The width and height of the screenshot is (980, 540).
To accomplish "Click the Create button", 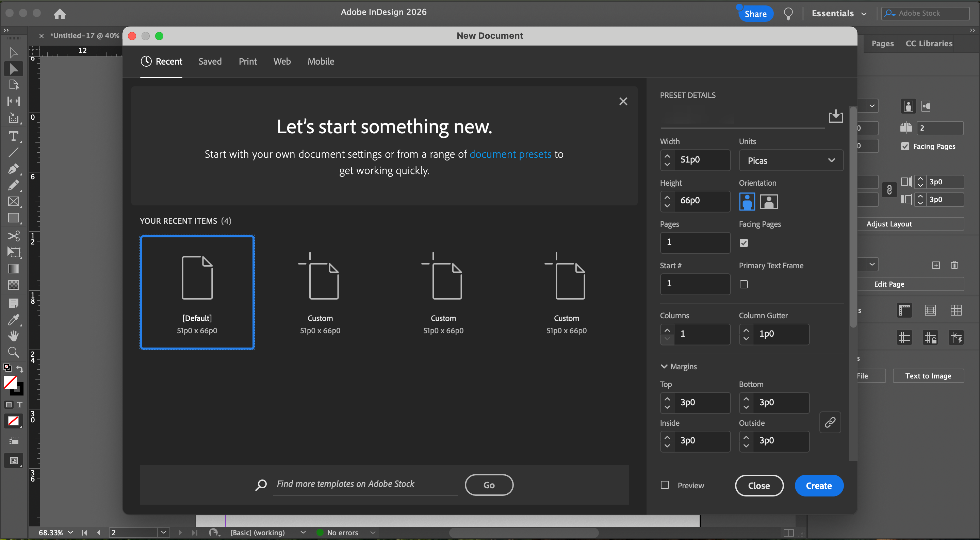I will 819,486.
